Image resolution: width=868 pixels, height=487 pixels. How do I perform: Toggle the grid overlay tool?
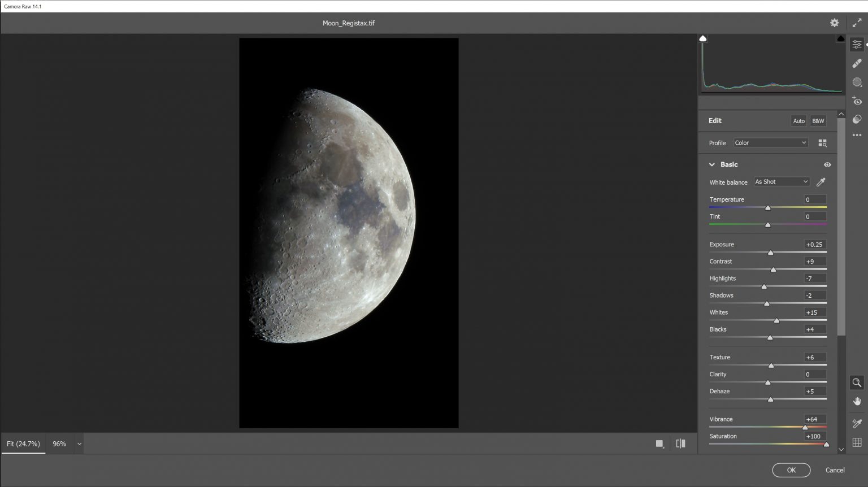[x=857, y=443]
